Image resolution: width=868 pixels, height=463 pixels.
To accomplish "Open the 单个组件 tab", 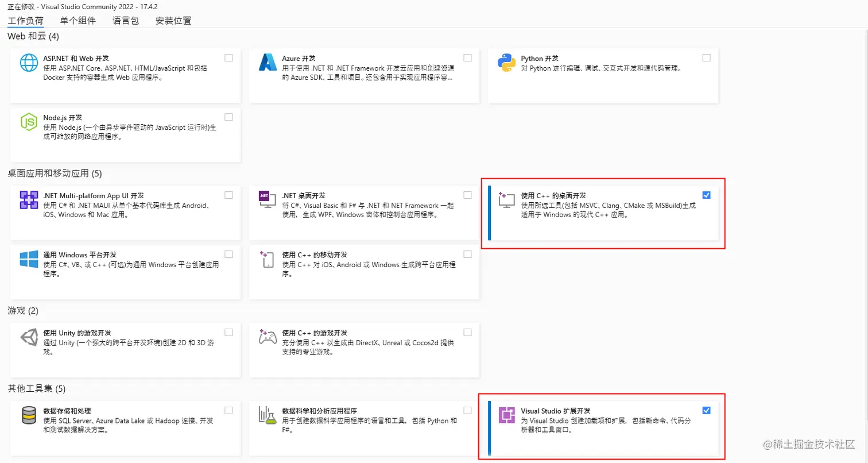I will click(x=77, y=20).
